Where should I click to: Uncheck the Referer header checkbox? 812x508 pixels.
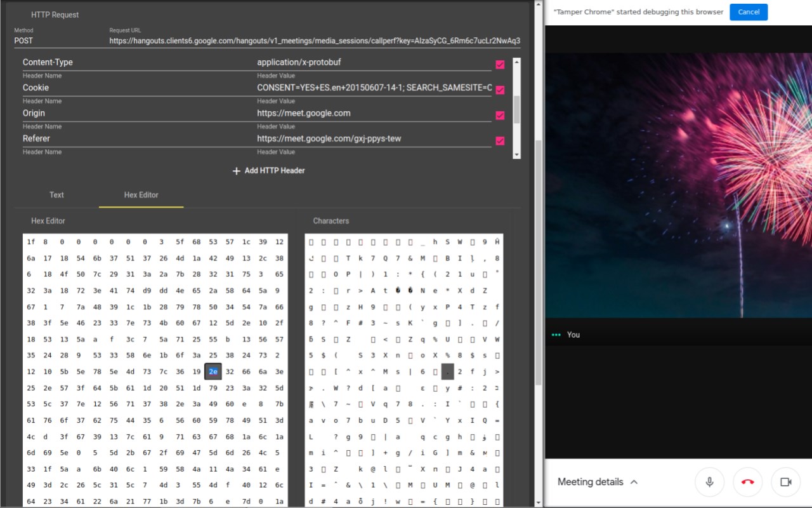(x=500, y=140)
